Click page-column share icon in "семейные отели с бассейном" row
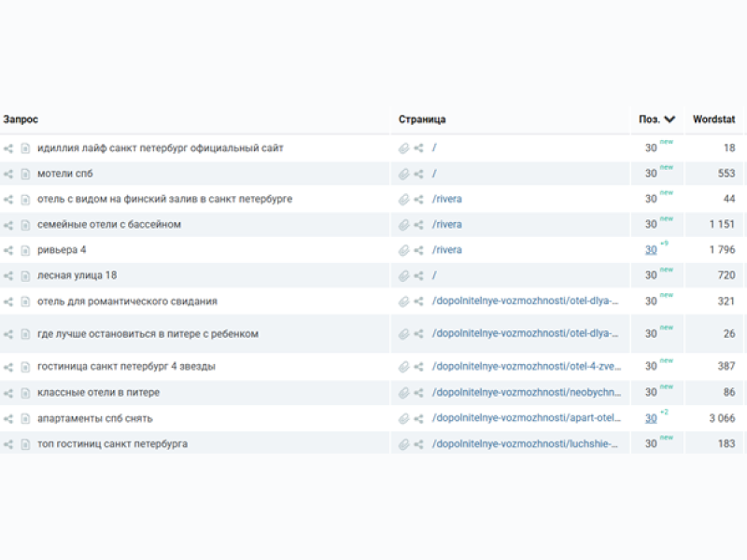The image size is (747, 560). [419, 225]
